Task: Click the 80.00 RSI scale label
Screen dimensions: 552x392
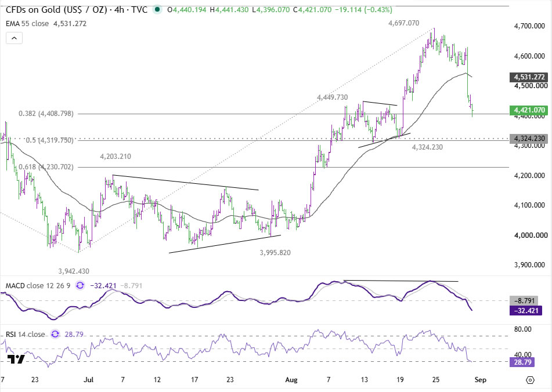Action: tap(522, 329)
